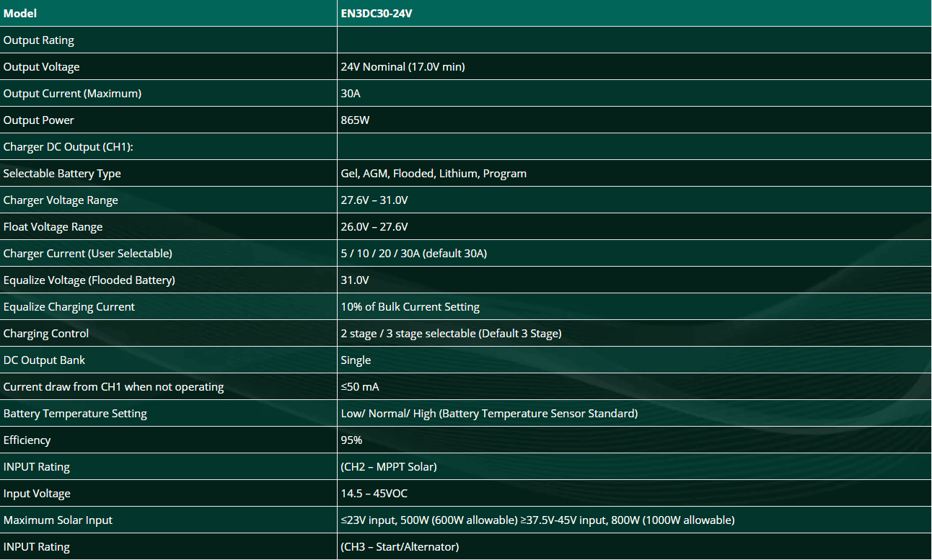This screenshot has width=932, height=560.
Task: Click 'Charger Current (User Selectable)' label
Action: 88,254
